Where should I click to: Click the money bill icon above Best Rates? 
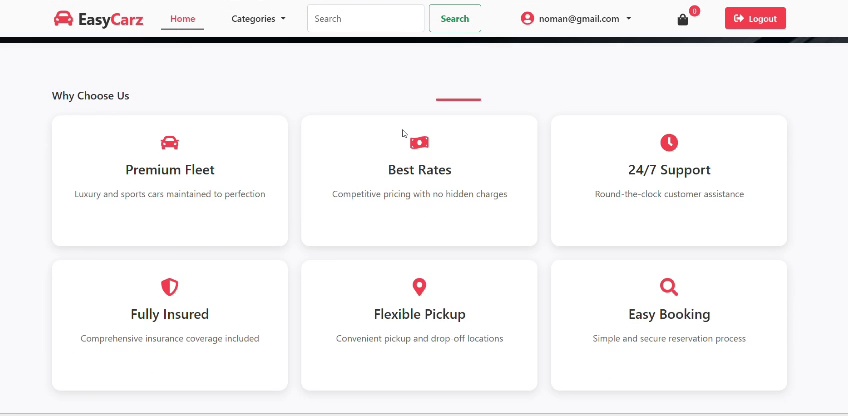click(x=419, y=142)
